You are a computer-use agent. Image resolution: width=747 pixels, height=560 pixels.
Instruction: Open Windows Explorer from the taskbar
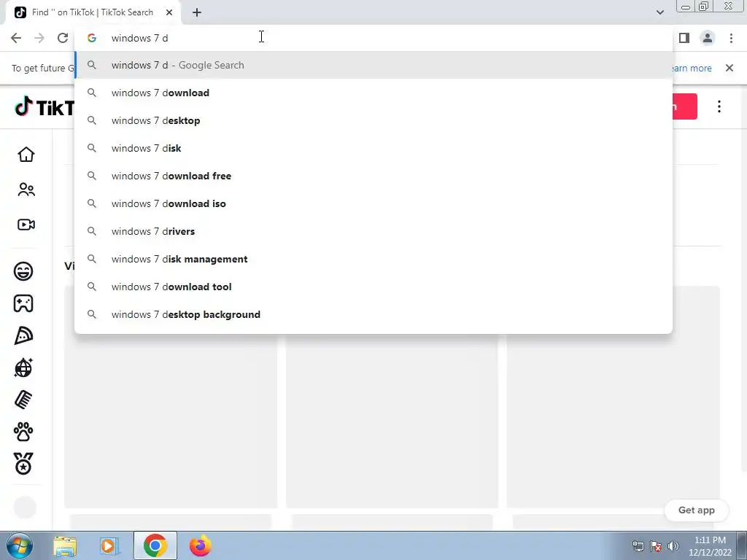65,545
